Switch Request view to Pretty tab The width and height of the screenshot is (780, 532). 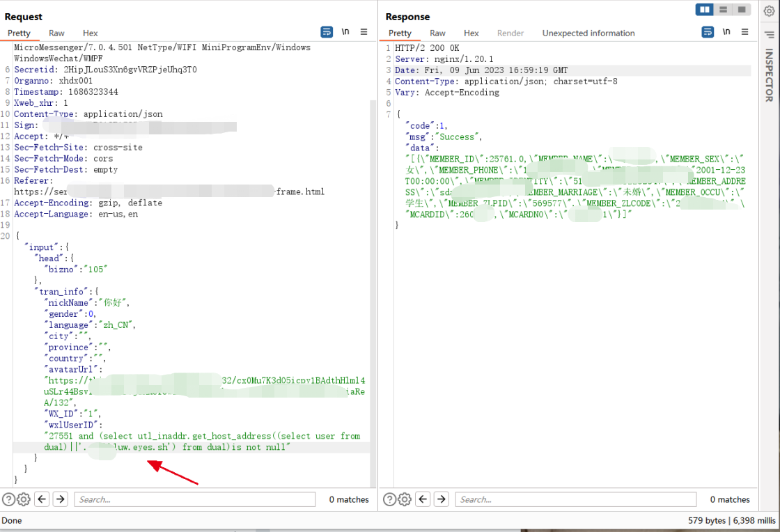19,33
